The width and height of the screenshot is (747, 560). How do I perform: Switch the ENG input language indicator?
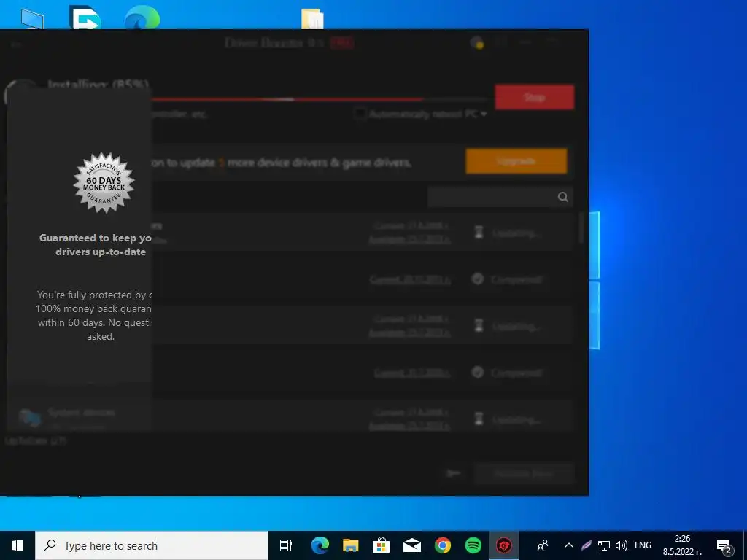click(643, 545)
